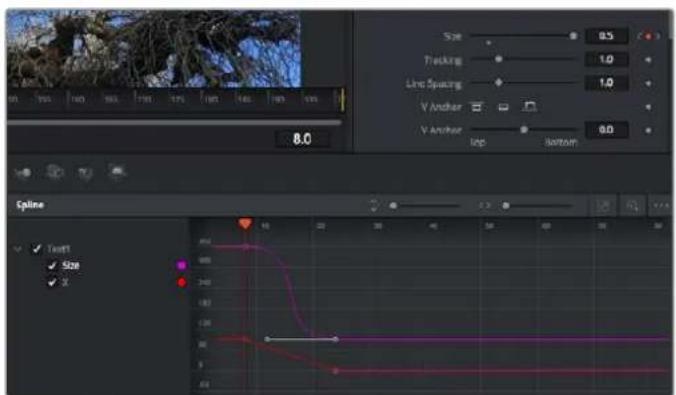
Task: Click the purple Size spline color swatch
Action: click(182, 265)
